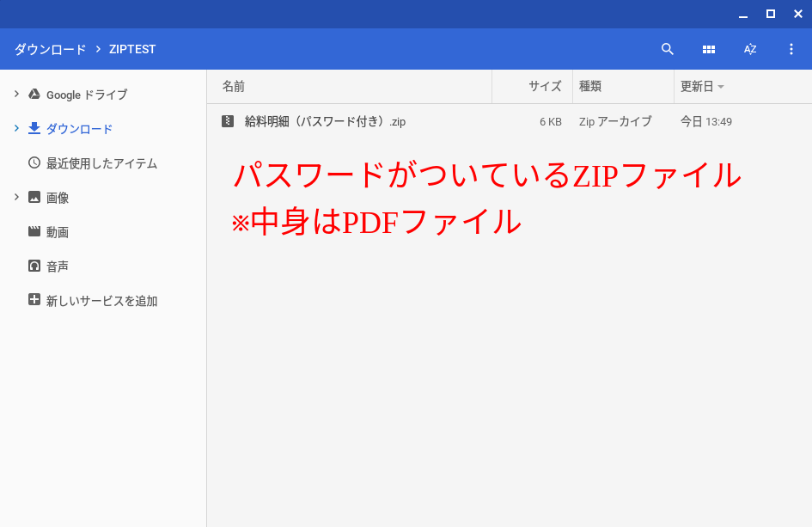Open 最近使用したアイテム
This screenshot has width=812, height=527.
101,163
